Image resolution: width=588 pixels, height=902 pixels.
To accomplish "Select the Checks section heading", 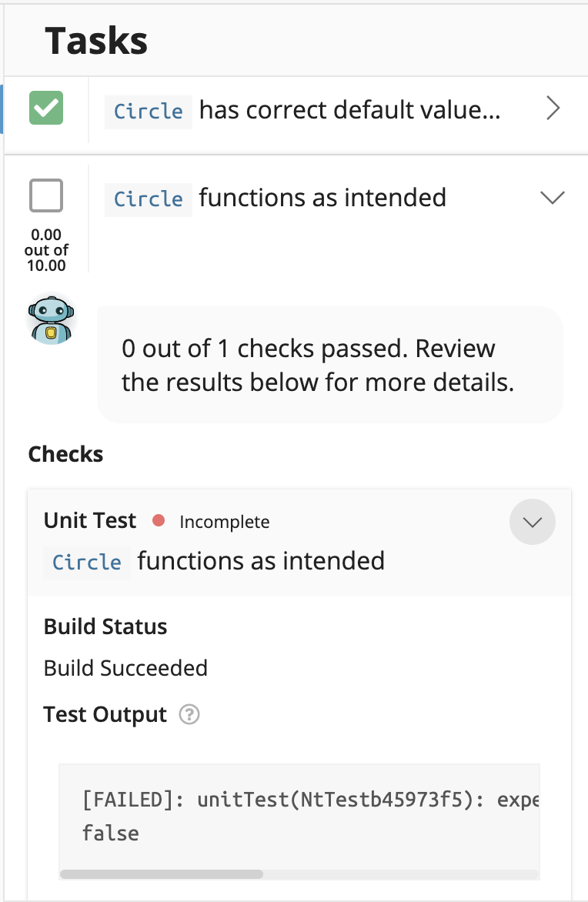I will [65, 454].
